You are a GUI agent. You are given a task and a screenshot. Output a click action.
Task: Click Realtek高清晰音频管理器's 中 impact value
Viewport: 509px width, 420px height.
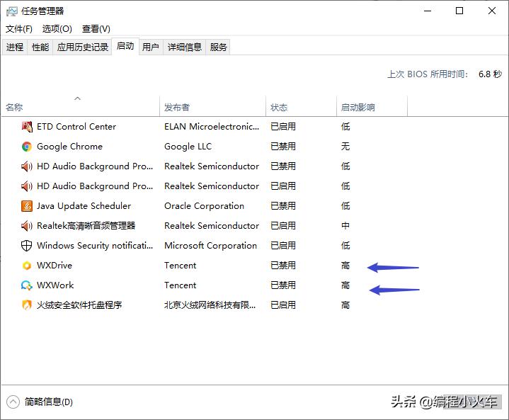tap(345, 226)
